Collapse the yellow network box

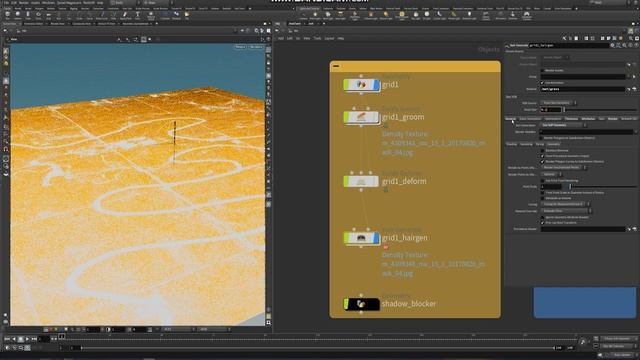tap(336, 66)
